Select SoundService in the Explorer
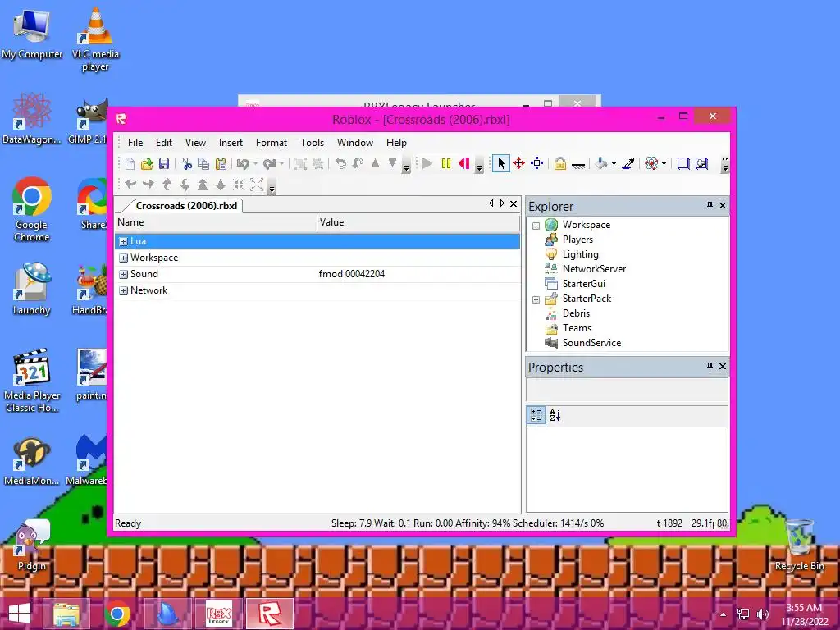The width and height of the screenshot is (840, 630). [591, 343]
